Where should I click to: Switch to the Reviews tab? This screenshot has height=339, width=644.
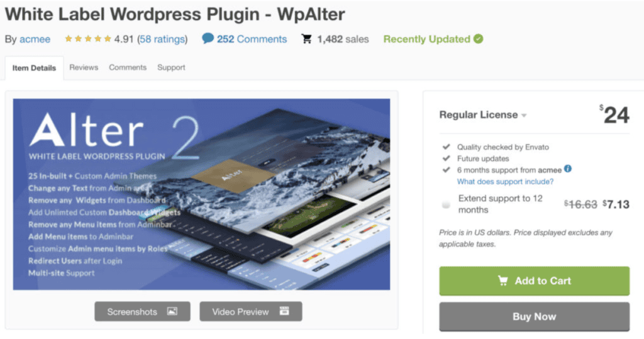point(84,67)
